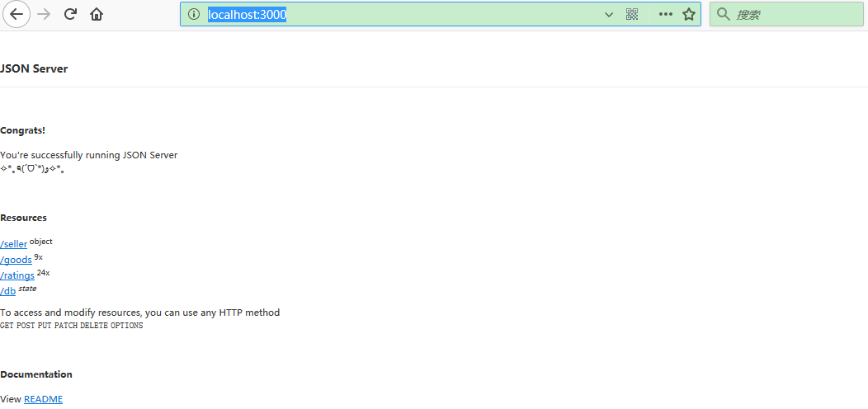Viewport: 868px width, 409px height.
Task: Go forward with the forward arrow button
Action: (44, 14)
